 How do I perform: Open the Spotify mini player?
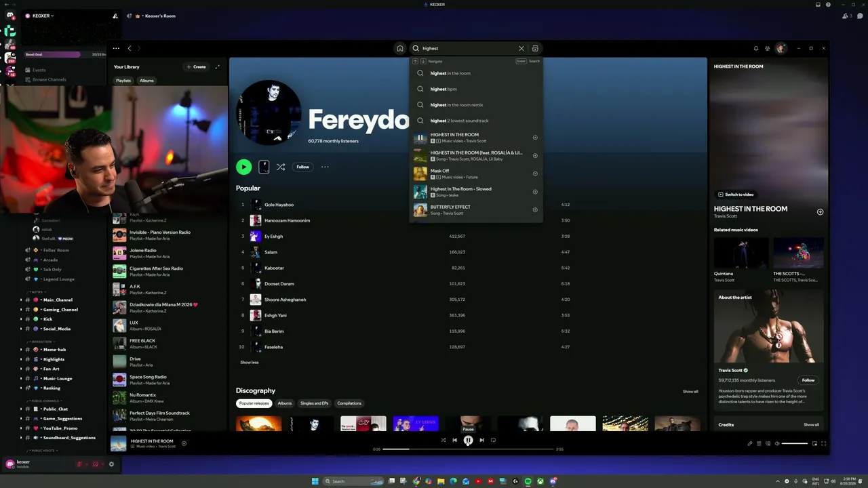coord(814,443)
